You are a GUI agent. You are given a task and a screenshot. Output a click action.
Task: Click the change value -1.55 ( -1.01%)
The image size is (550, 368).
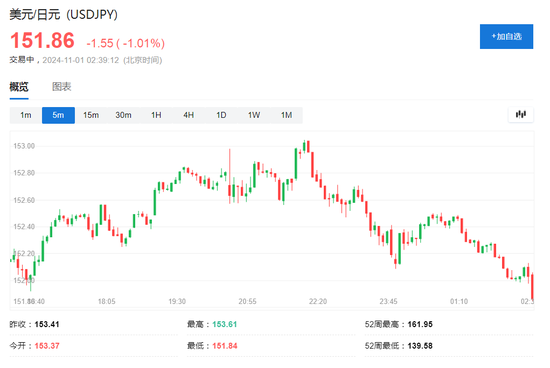[x=126, y=43]
